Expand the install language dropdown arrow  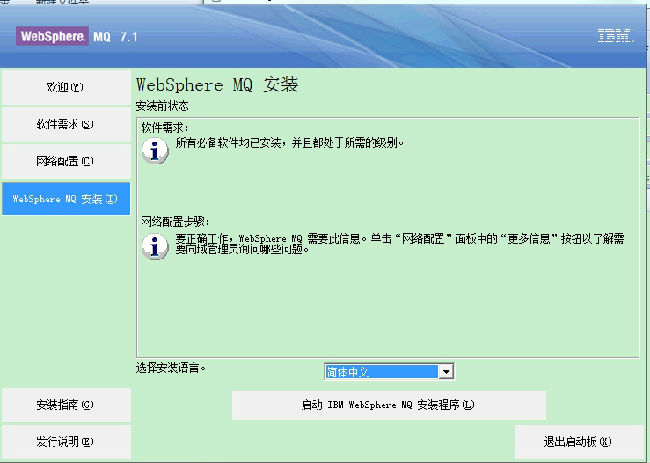pyautogui.click(x=446, y=371)
